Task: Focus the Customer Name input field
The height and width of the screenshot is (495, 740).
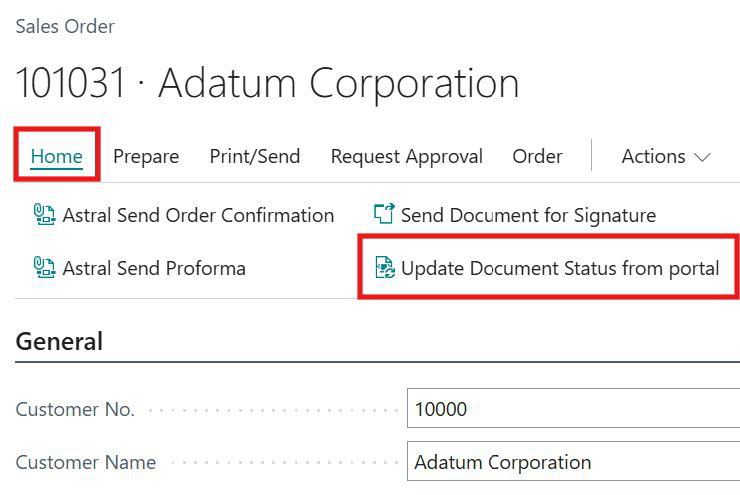Action: (x=572, y=462)
